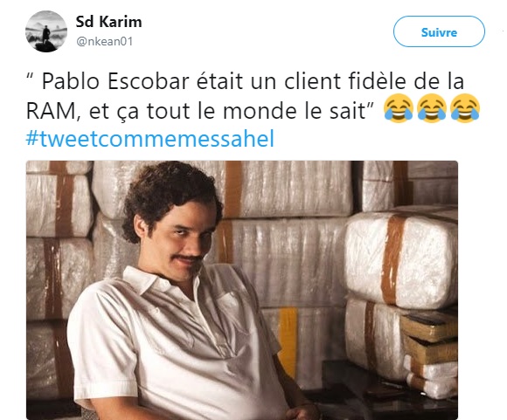
Task: Click the man's face in the photo
Action: pyautogui.click(x=177, y=243)
